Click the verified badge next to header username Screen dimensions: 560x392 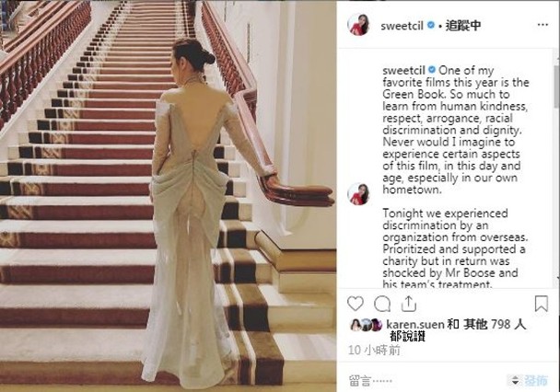[431, 25]
